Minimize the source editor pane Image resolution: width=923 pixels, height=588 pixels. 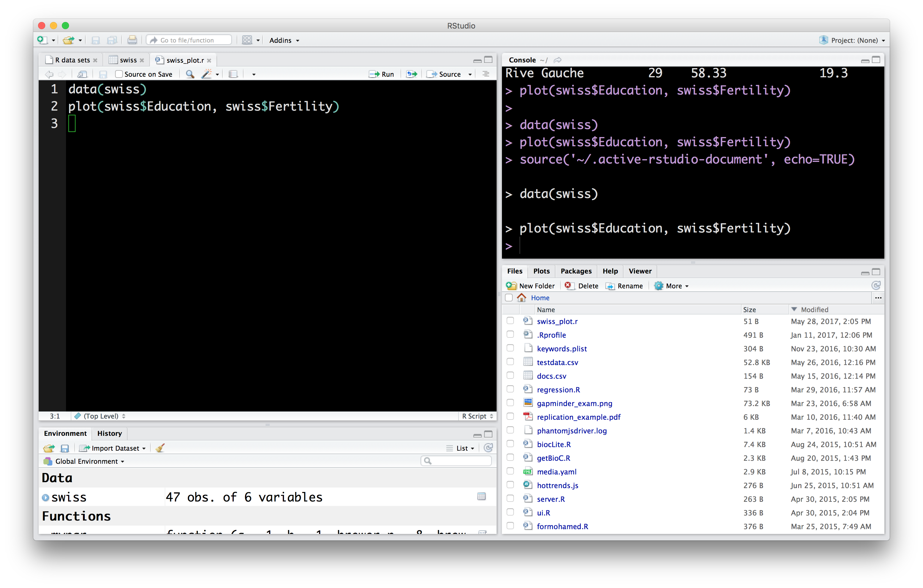477,61
